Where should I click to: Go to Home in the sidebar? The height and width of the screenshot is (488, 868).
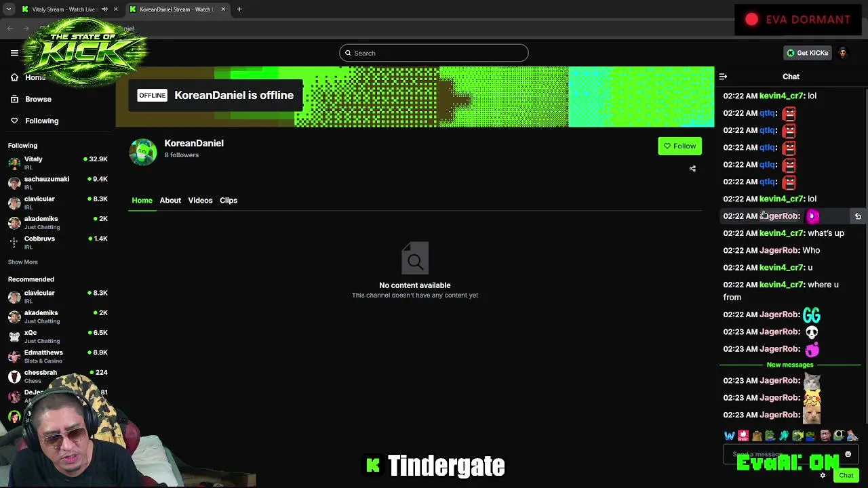click(x=28, y=77)
